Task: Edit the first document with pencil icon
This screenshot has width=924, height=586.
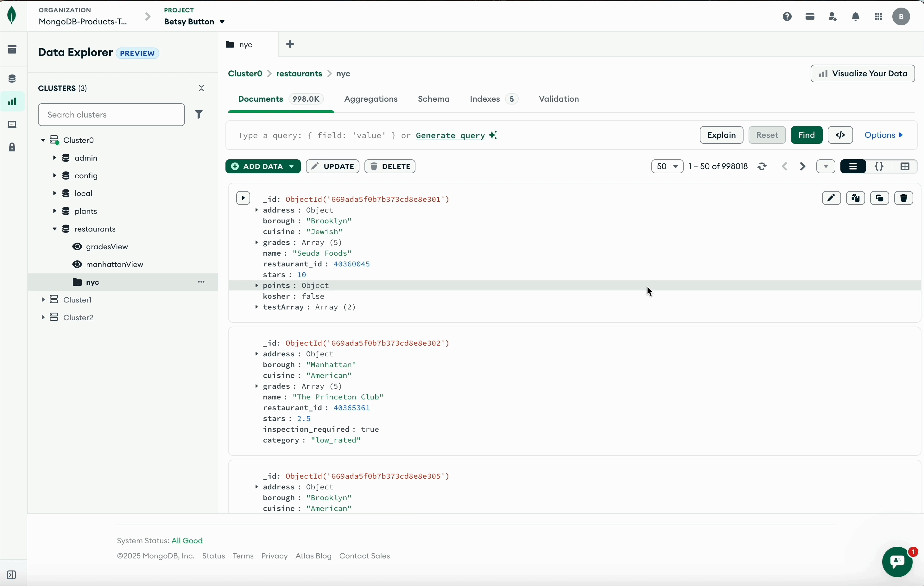Action: (832, 198)
